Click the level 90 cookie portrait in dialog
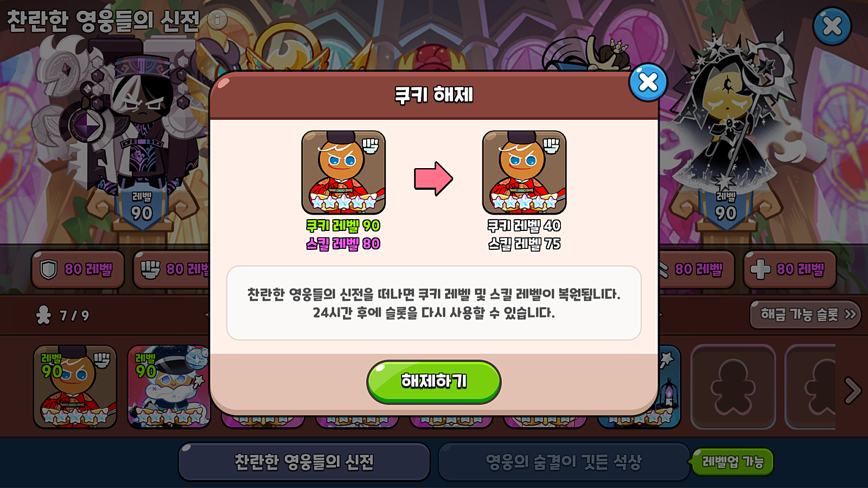 click(x=343, y=172)
